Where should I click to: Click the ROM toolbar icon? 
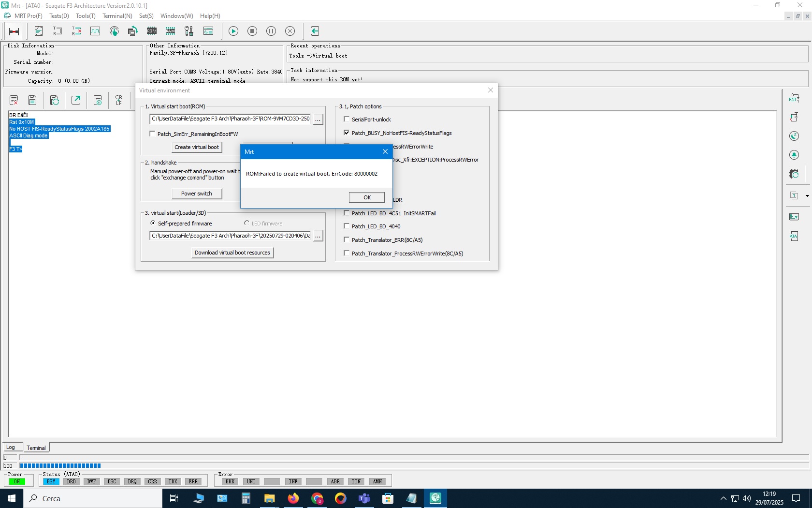click(x=152, y=31)
